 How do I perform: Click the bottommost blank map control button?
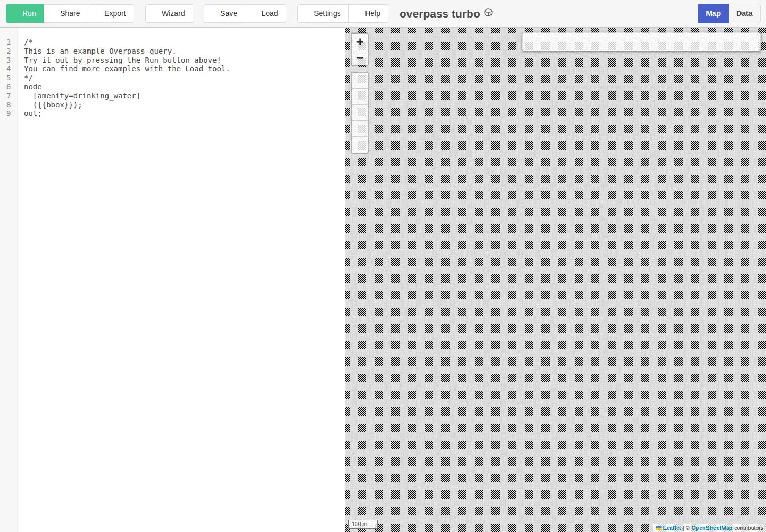tap(360, 145)
